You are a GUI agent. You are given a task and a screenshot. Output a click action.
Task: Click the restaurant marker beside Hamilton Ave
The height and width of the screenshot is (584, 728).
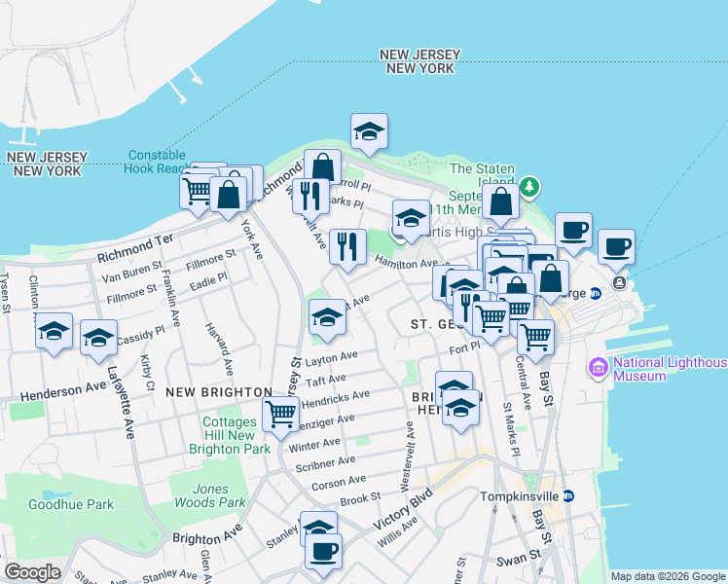(x=347, y=247)
